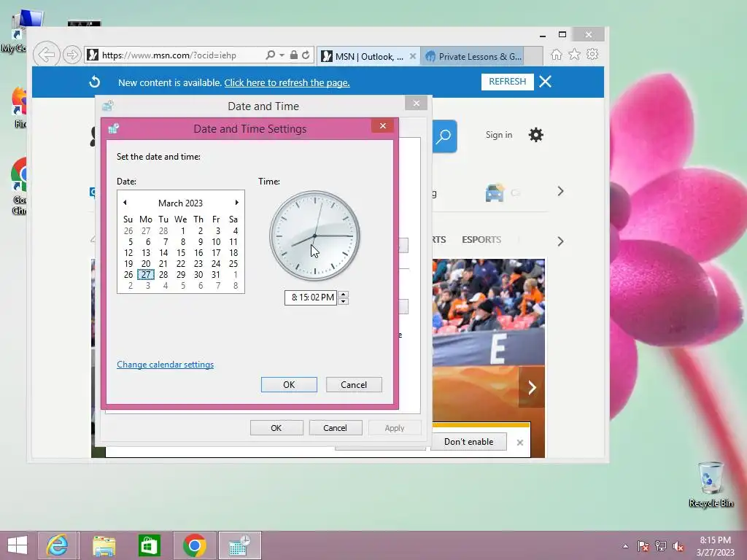Select March 31 in the calendar

(216, 274)
